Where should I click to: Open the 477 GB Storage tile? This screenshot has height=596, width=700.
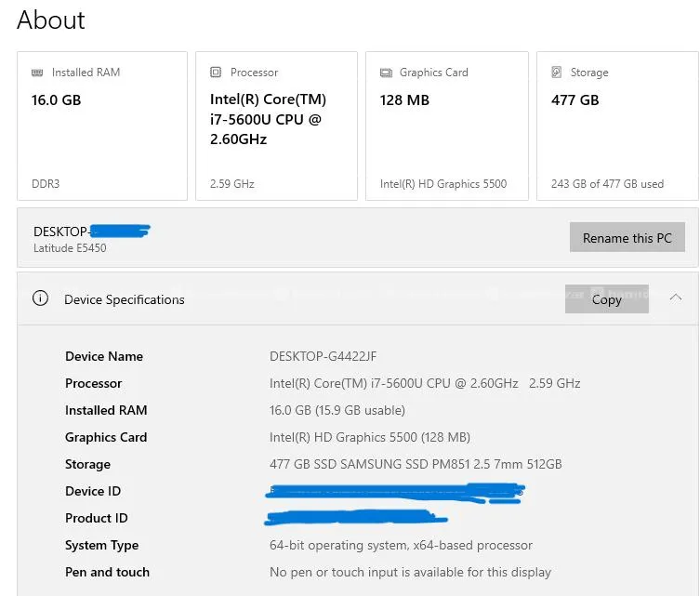(617, 126)
